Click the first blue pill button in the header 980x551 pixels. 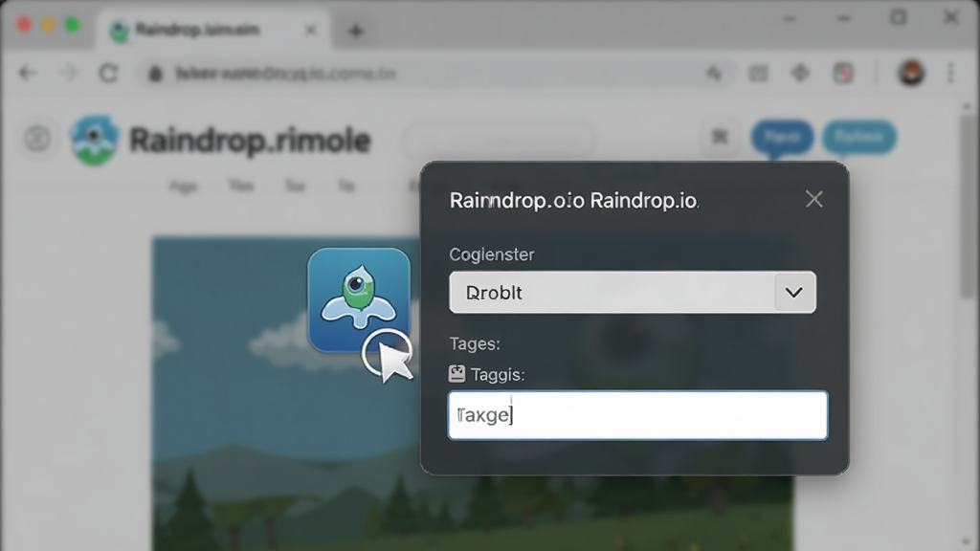pos(782,137)
